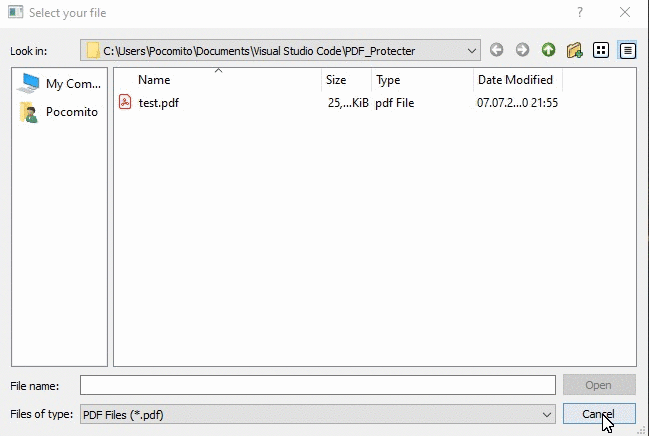Image resolution: width=649 pixels, height=436 pixels.
Task: Select the My Computer sidebar entry
Action: (59, 83)
